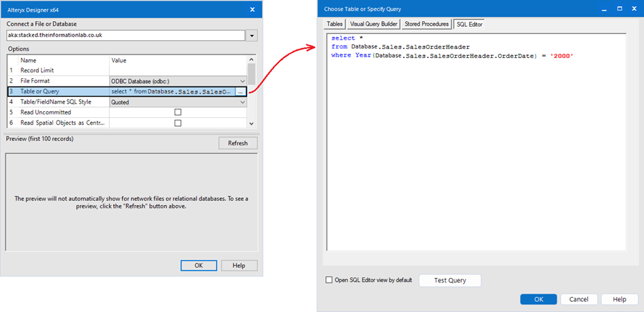Minimize the Choose Table or Specify Query window

pos(604,9)
